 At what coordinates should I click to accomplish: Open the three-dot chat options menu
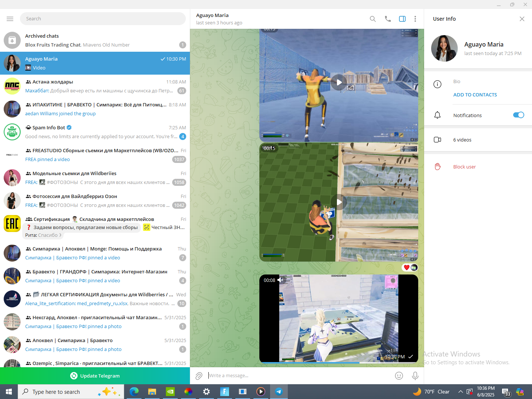click(415, 19)
